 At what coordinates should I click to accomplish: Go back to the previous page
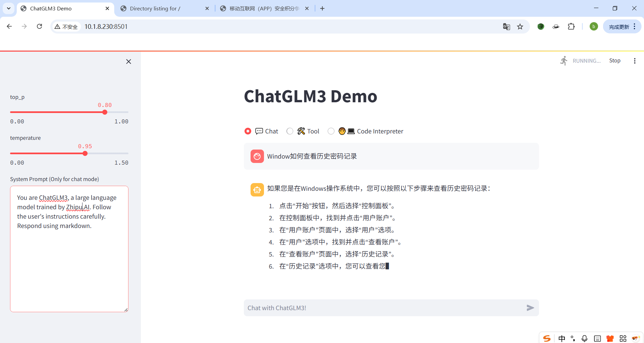9,26
